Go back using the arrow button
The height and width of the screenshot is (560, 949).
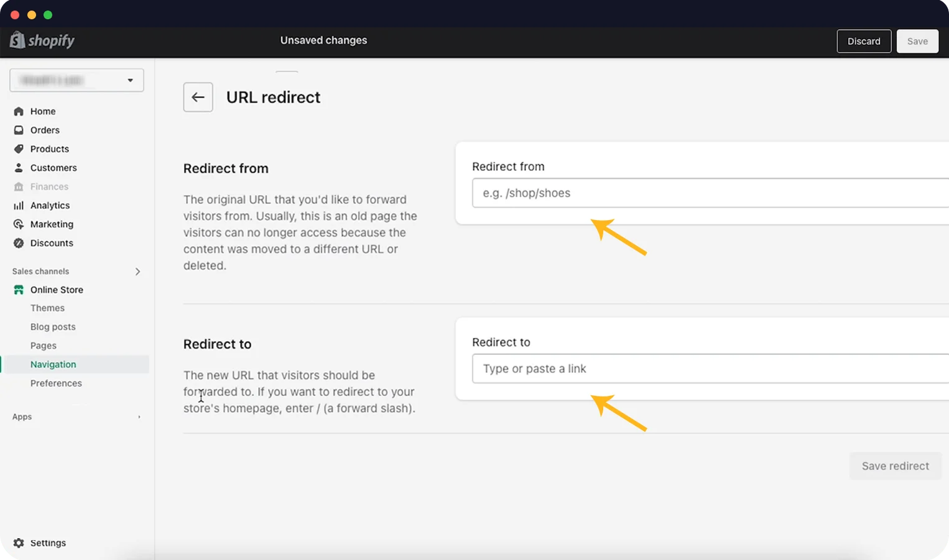[x=198, y=97]
